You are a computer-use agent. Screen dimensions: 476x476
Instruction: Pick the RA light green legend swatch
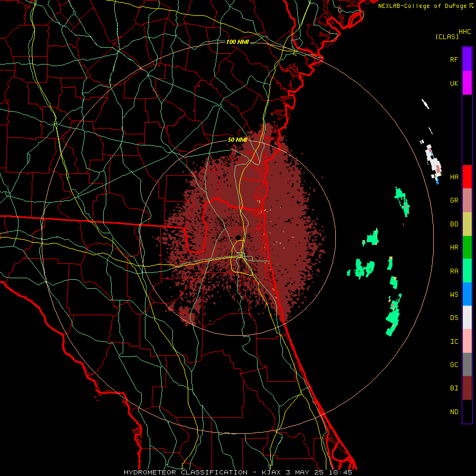(x=467, y=271)
